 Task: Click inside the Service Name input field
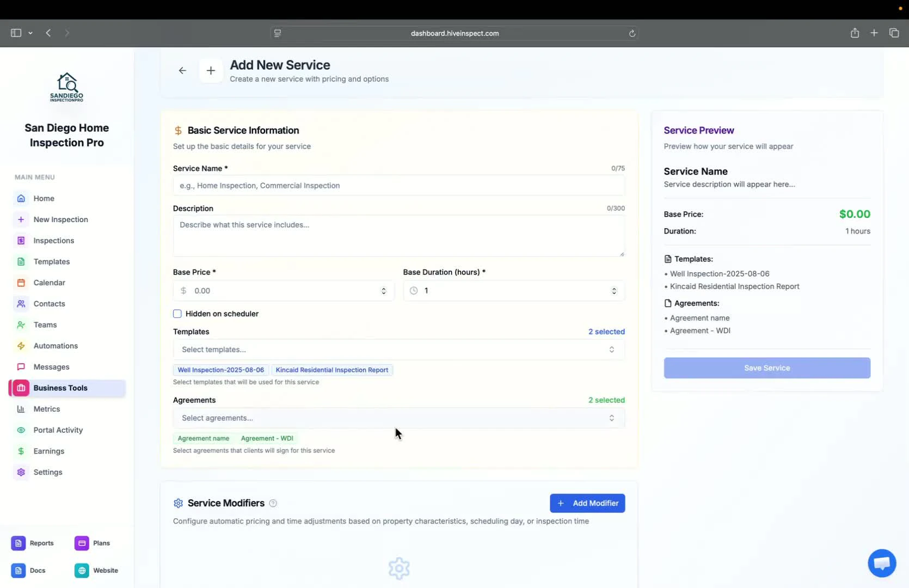[398, 186]
